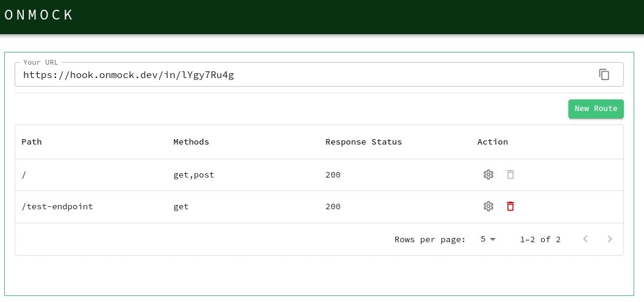The image size is (644, 302).
Task: Select the "/" path cell
Action: (x=24, y=175)
